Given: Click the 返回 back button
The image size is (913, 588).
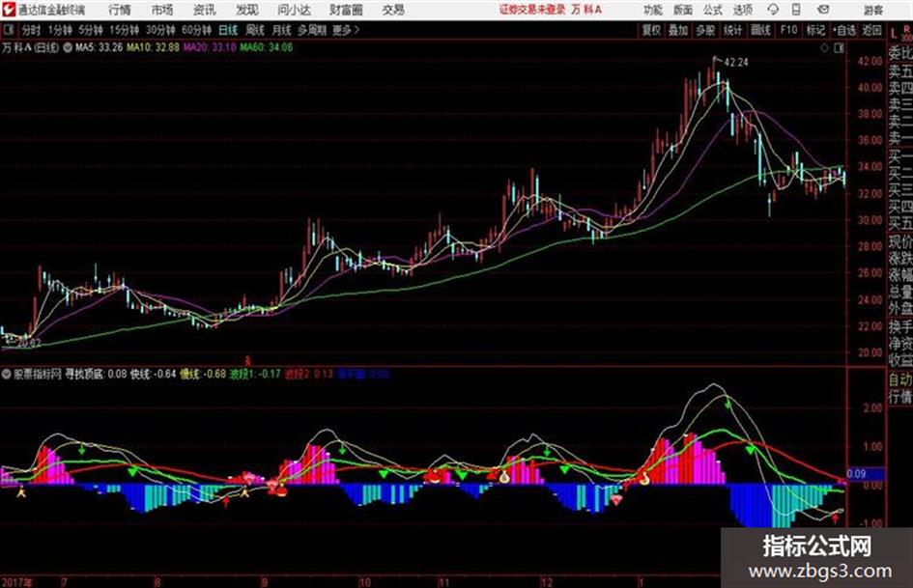Looking at the screenshot, I should (871, 30).
